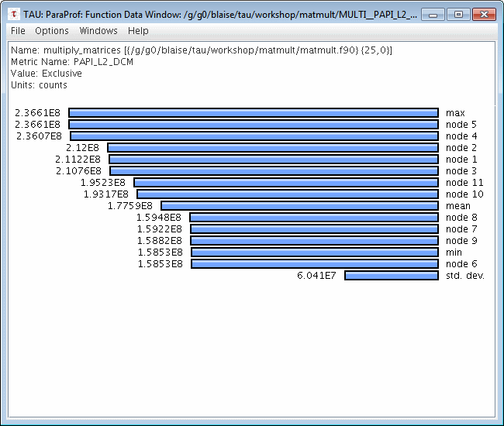This screenshot has height=426, width=504.
Task: Click the node 7 bar
Action: 314,229
